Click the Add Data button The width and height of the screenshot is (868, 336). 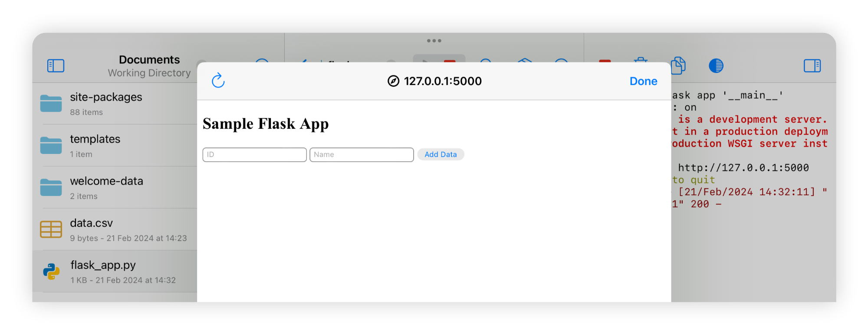pyautogui.click(x=441, y=154)
